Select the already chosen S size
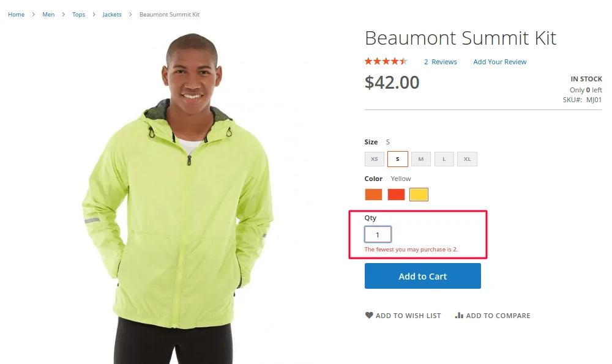 398,159
